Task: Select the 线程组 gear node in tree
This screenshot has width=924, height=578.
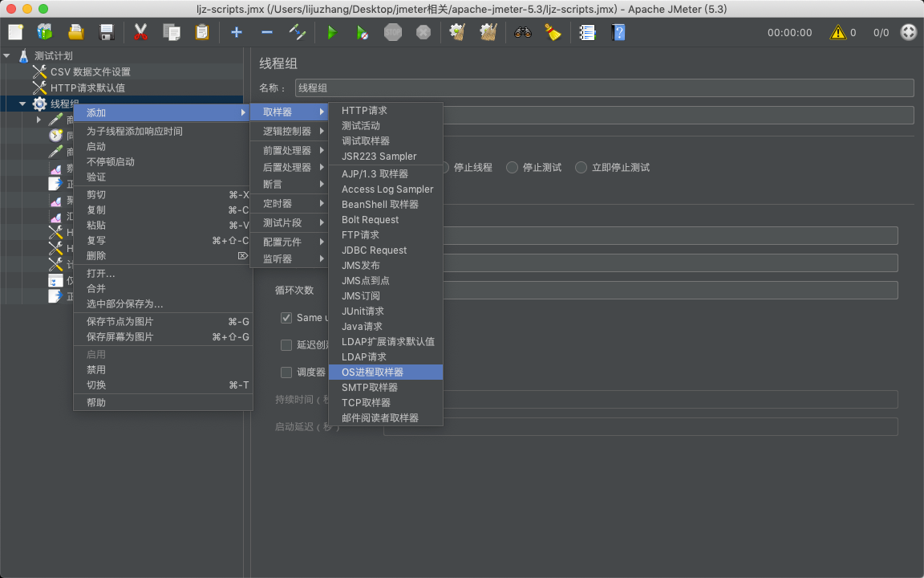Action: (39, 104)
